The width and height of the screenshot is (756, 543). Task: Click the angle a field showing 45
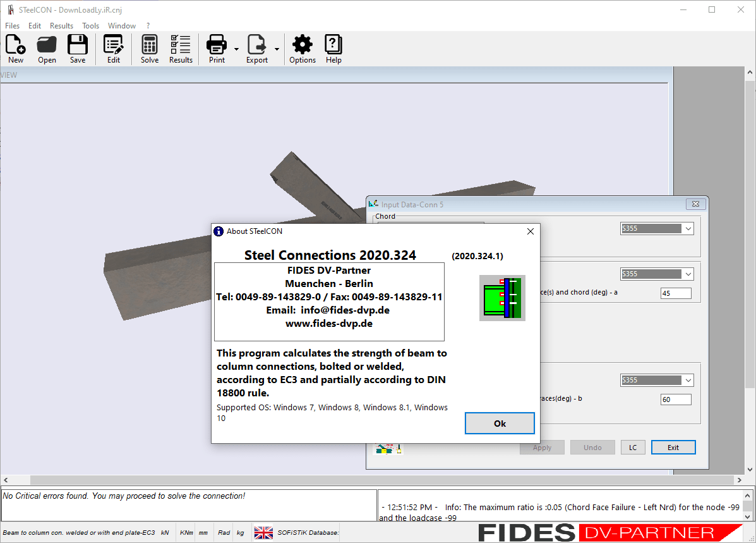tap(676, 293)
